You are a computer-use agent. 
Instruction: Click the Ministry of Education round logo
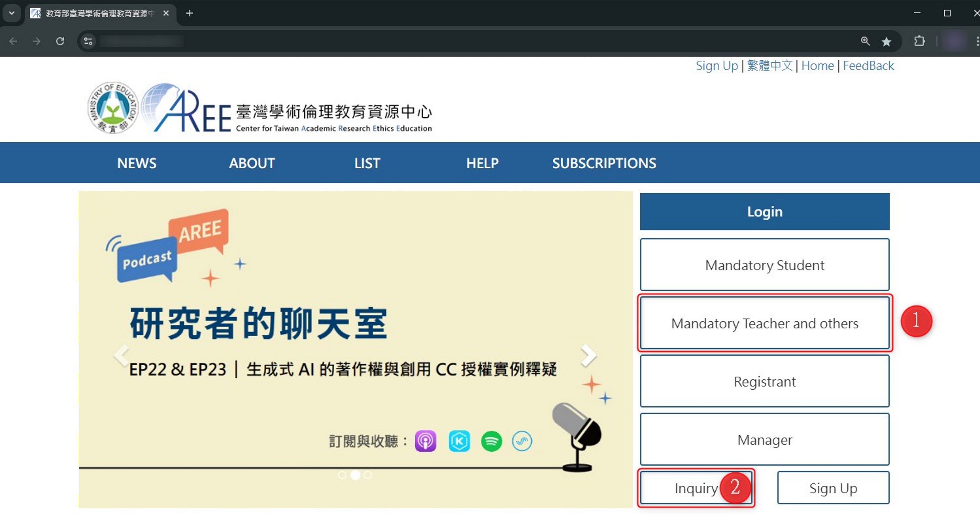tap(113, 108)
